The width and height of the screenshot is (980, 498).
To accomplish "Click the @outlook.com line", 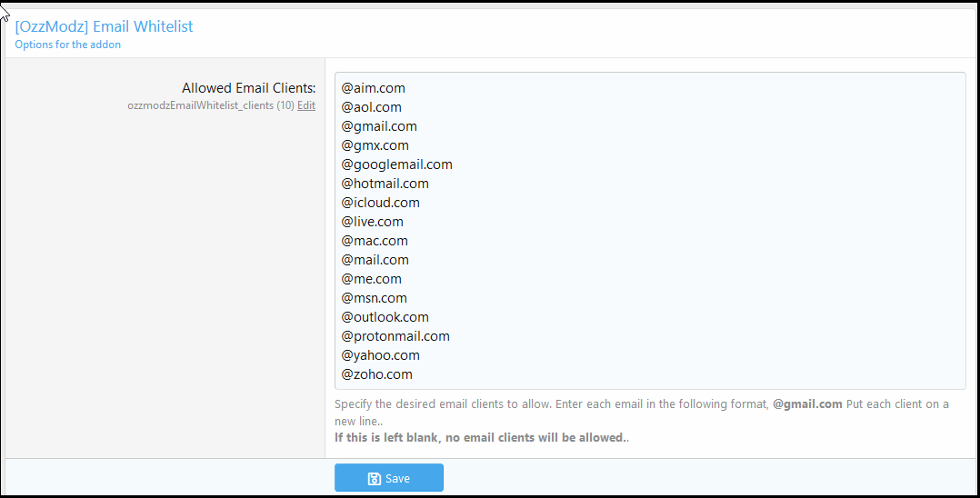I will (x=385, y=317).
